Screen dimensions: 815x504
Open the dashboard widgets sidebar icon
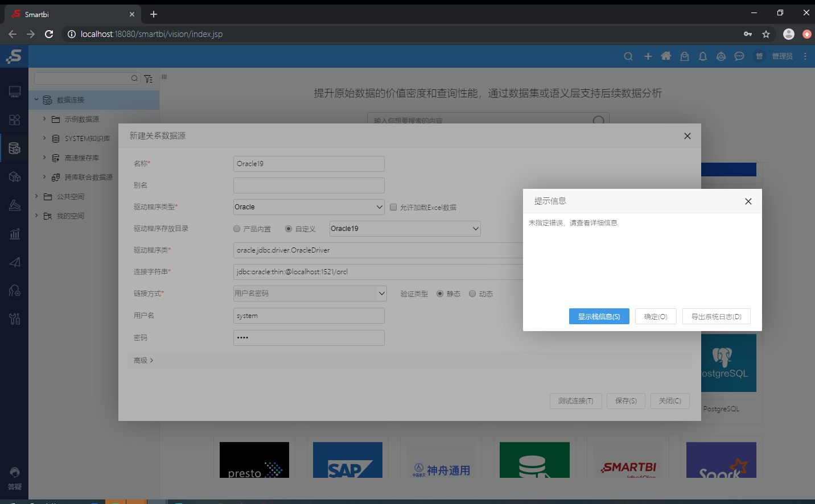[15, 119]
